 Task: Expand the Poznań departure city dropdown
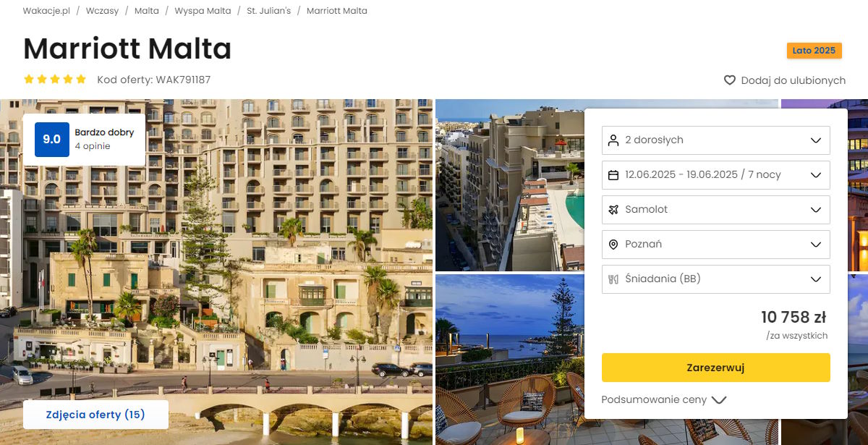[x=715, y=245]
